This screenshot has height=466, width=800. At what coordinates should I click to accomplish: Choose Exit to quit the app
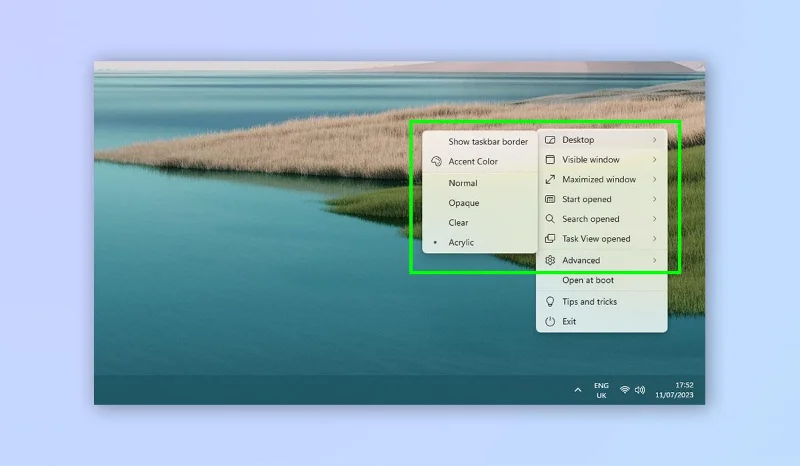602,322
